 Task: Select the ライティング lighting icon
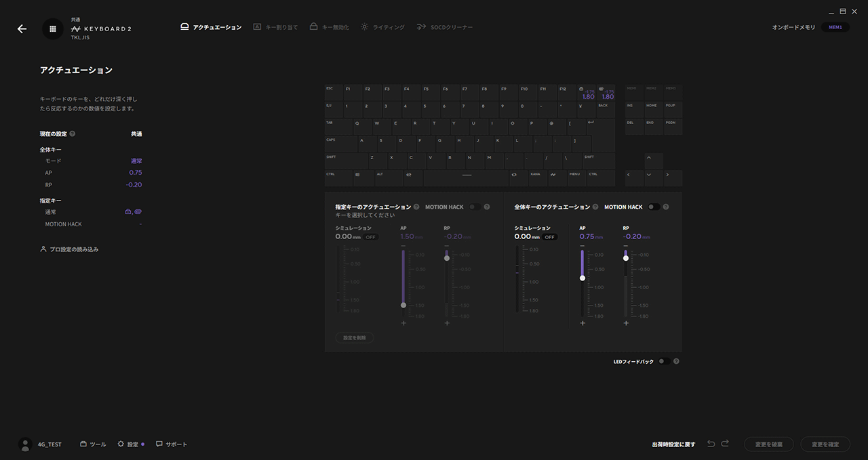[365, 26]
